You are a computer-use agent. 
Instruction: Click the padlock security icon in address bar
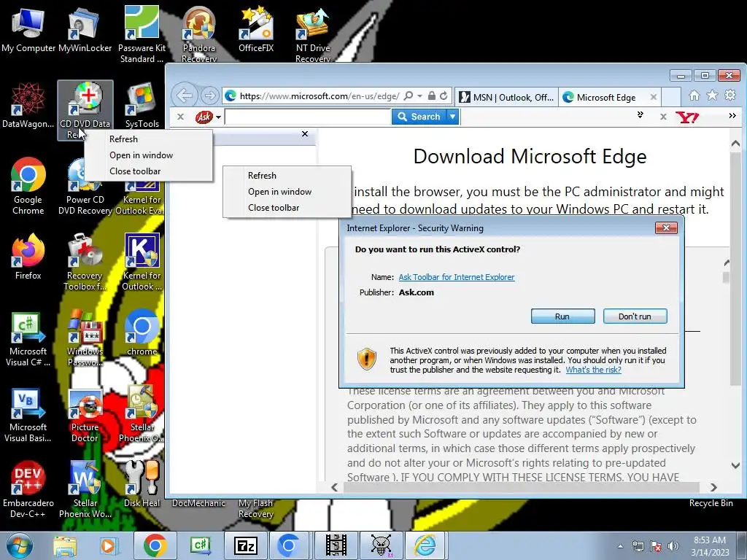[432, 96]
